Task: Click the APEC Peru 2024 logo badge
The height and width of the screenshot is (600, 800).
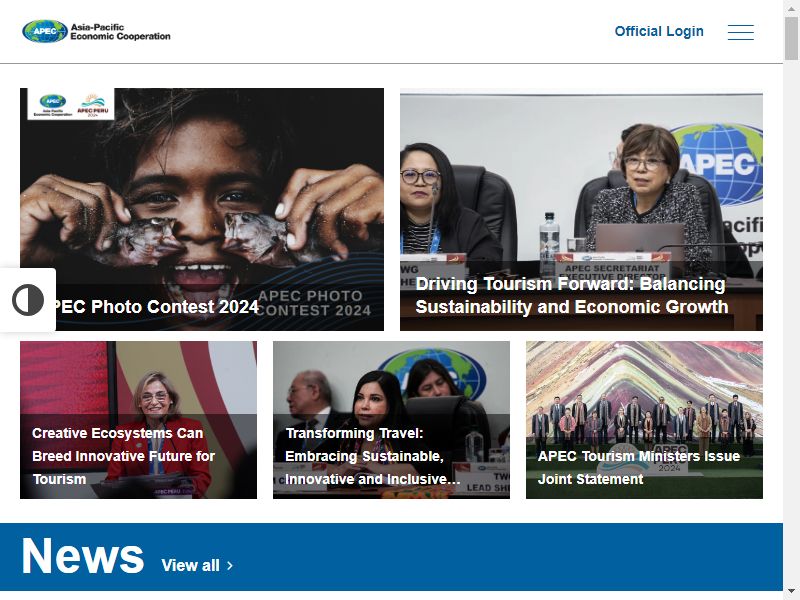Action: 93,105
